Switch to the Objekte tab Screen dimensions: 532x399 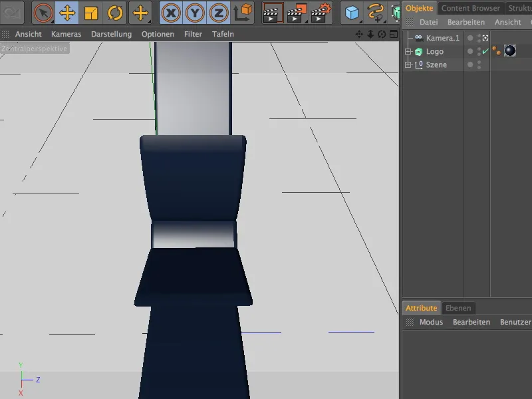(420, 8)
